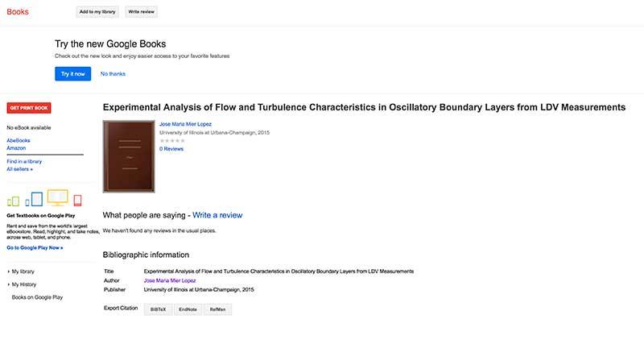Image resolution: width=644 pixels, height=340 pixels.
Task: Click the green e-reader device icon
Action: coord(13,201)
